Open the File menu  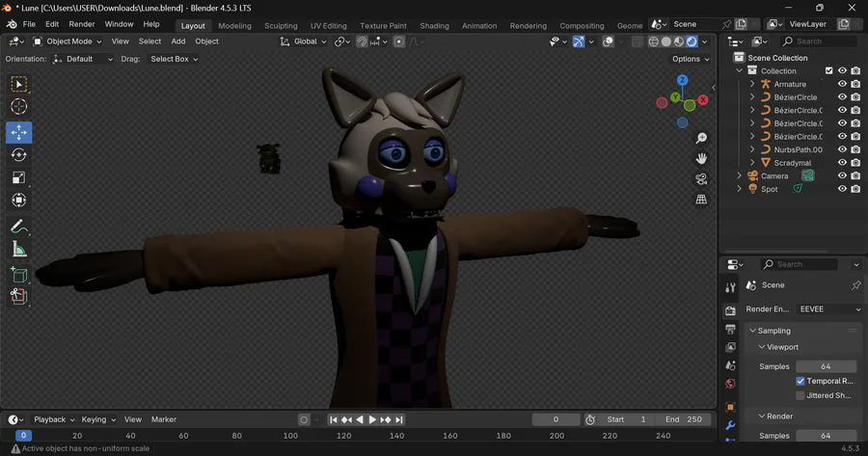[x=29, y=24]
